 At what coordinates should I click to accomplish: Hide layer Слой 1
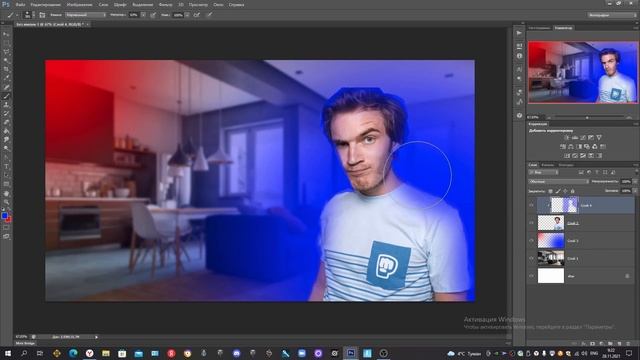[531, 258]
